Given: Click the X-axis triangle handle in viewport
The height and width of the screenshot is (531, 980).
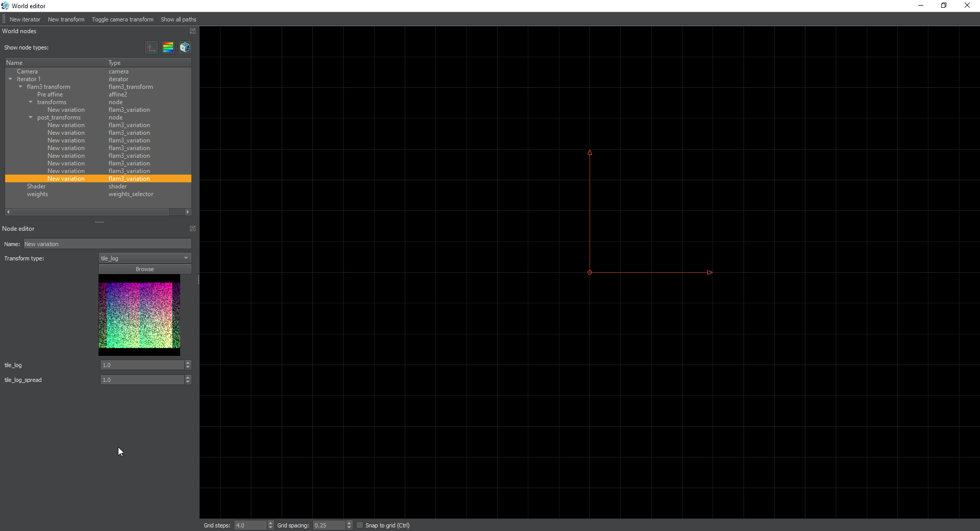Looking at the screenshot, I should [x=709, y=273].
